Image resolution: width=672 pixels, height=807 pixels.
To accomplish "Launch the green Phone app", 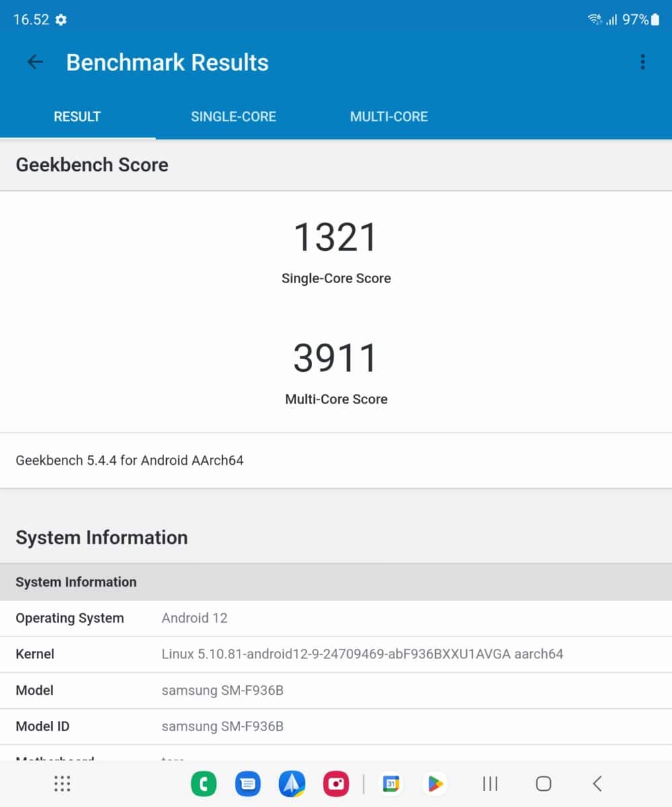I will coord(204,783).
